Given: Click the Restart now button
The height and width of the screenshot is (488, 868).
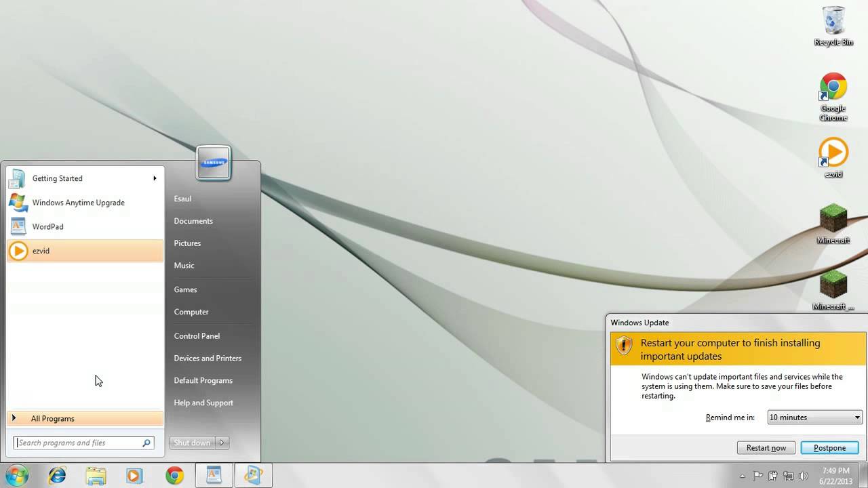Looking at the screenshot, I should (x=766, y=447).
